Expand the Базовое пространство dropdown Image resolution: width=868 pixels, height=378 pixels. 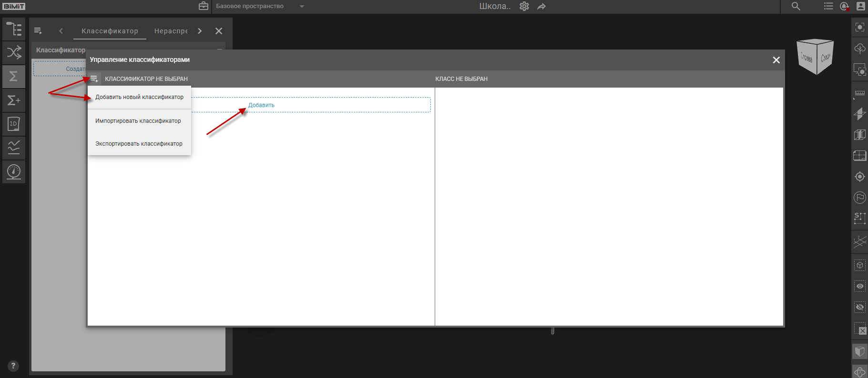302,6
